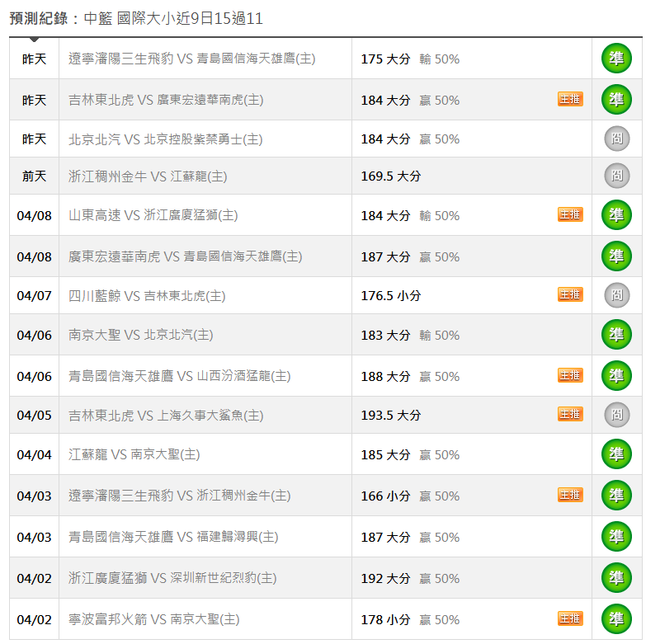
Task: Select prediction text '193.5 大分'
Action: 390,415
